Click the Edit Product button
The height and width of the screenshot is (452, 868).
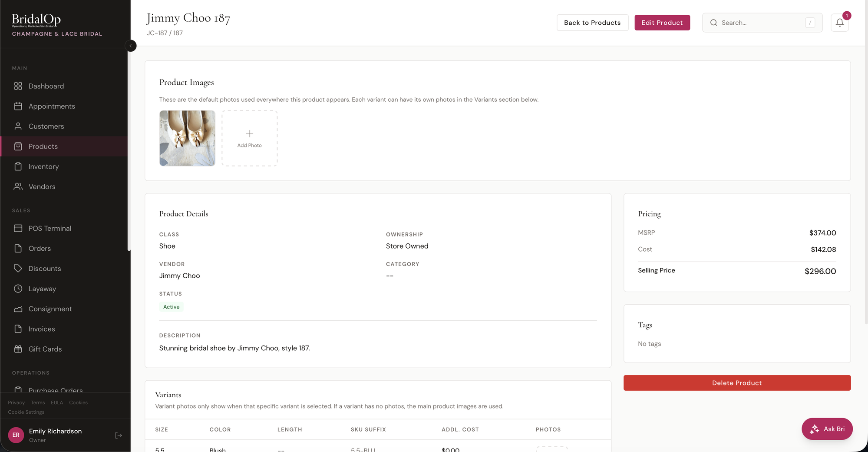point(662,23)
